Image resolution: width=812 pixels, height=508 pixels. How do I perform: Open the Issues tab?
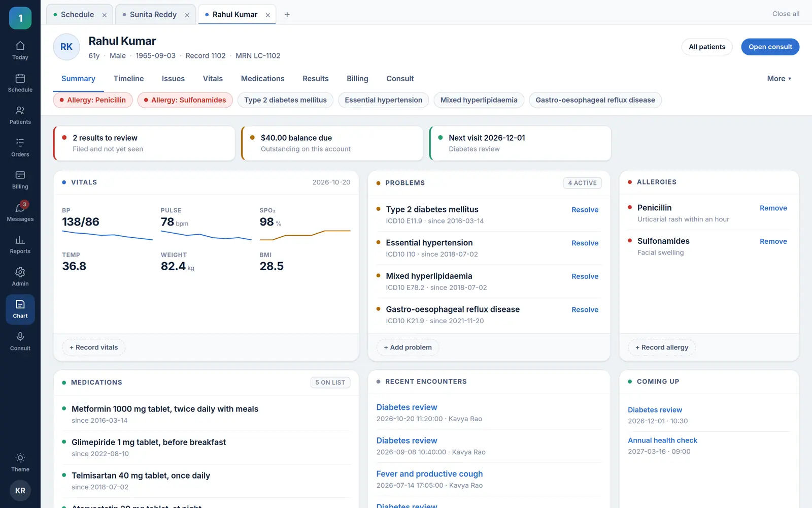point(173,79)
